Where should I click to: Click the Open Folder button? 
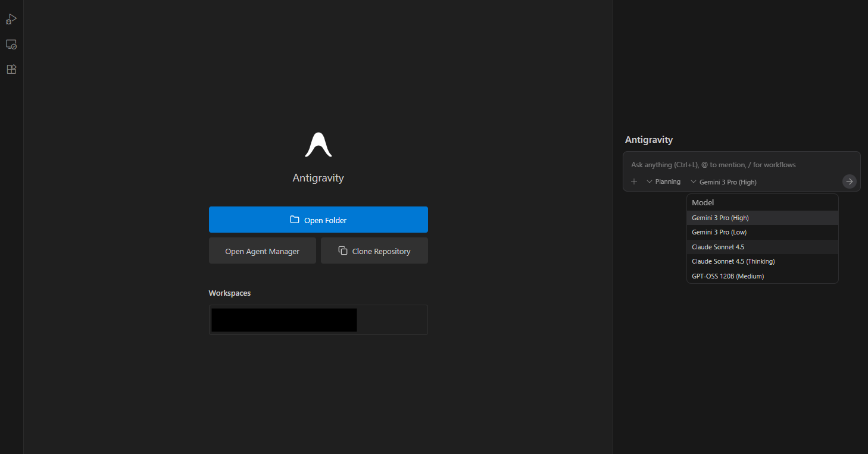[x=318, y=220]
